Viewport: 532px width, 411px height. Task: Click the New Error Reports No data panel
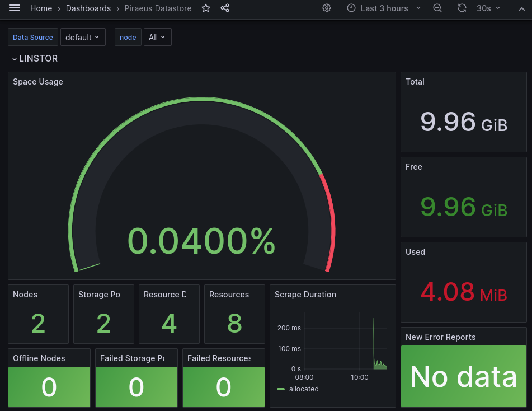click(463, 376)
